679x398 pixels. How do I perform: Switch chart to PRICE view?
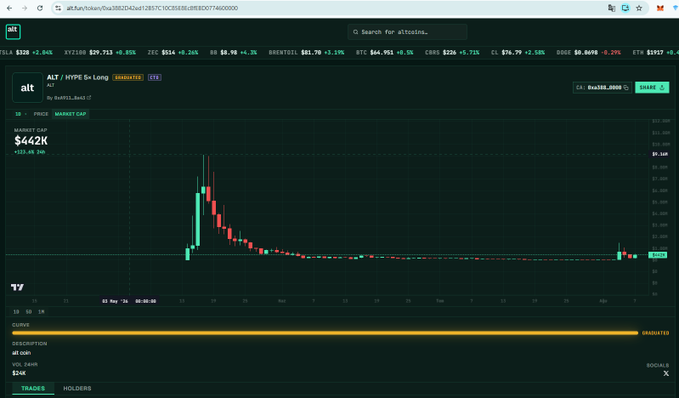pos(41,114)
